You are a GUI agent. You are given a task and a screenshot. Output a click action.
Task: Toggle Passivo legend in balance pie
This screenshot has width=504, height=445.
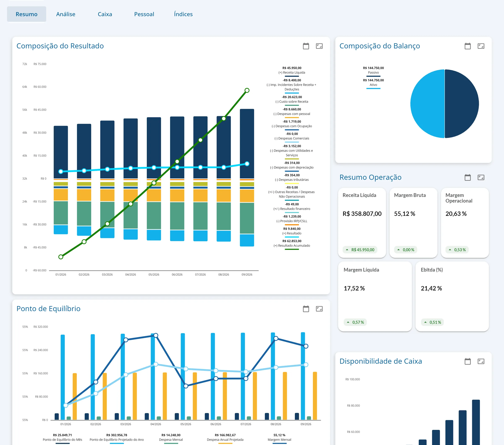(x=373, y=71)
